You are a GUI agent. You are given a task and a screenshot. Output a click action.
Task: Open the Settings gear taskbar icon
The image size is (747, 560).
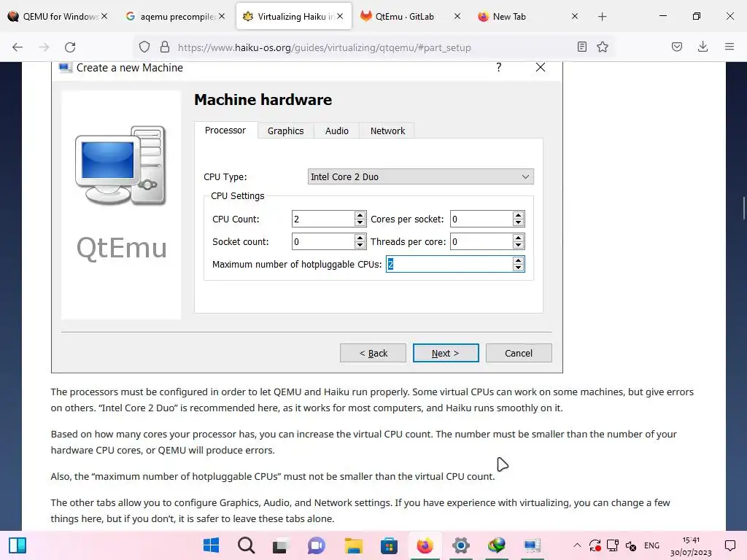click(461, 545)
